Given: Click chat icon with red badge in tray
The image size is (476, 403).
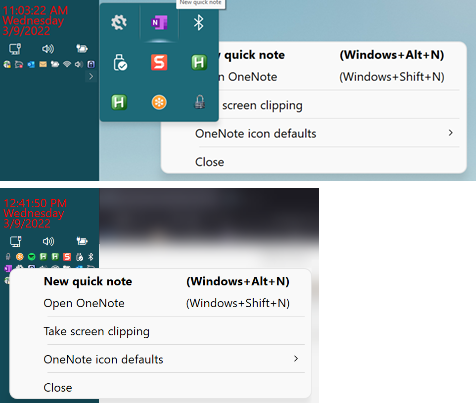Looking at the screenshot, I should pyautogui.click(x=19, y=64).
